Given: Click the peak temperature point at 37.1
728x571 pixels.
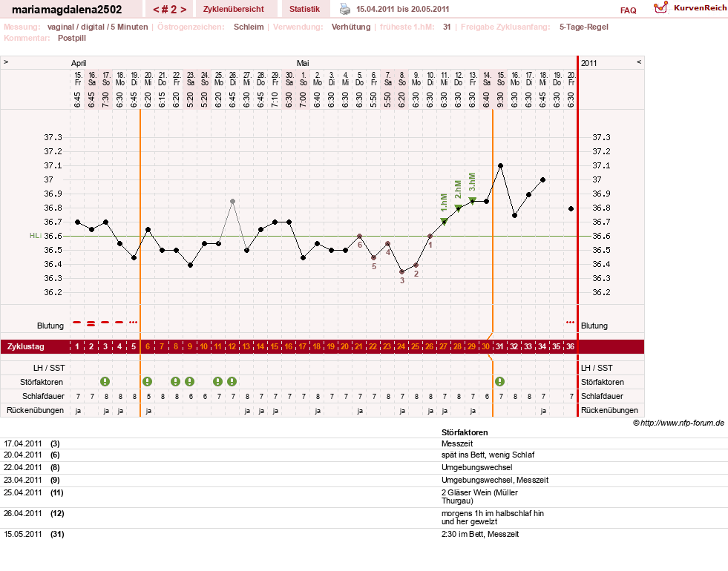Looking at the screenshot, I should [x=500, y=165].
